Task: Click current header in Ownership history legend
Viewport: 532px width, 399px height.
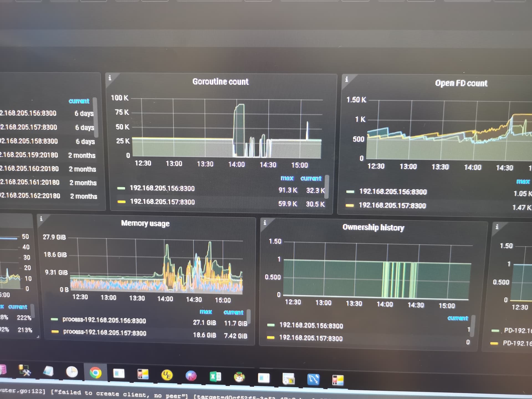Action: [457, 318]
